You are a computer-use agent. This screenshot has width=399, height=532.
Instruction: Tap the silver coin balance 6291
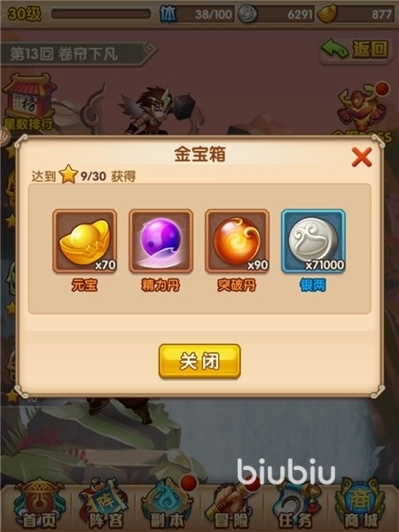tap(276, 14)
